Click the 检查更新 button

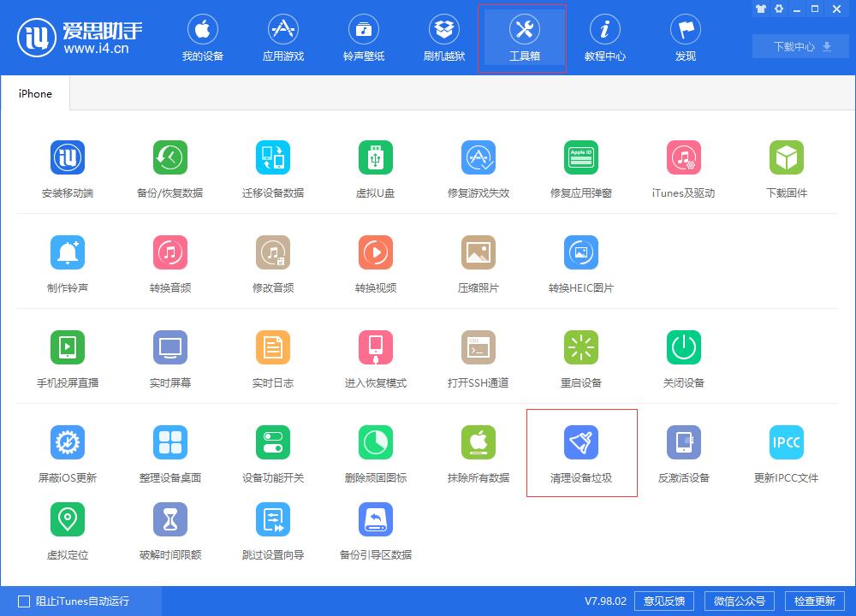[x=817, y=601]
